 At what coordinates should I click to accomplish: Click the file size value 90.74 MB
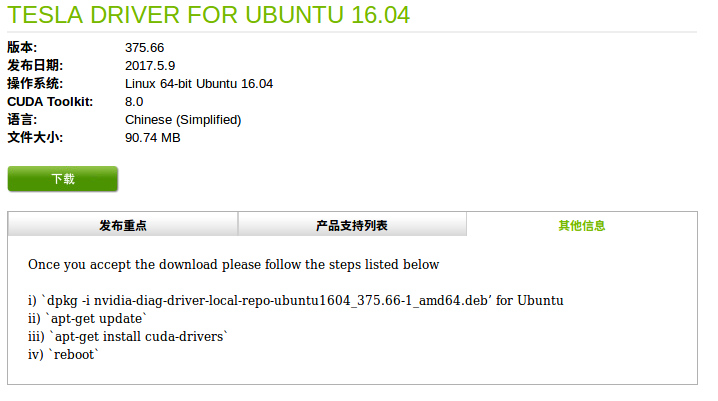pos(152,138)
